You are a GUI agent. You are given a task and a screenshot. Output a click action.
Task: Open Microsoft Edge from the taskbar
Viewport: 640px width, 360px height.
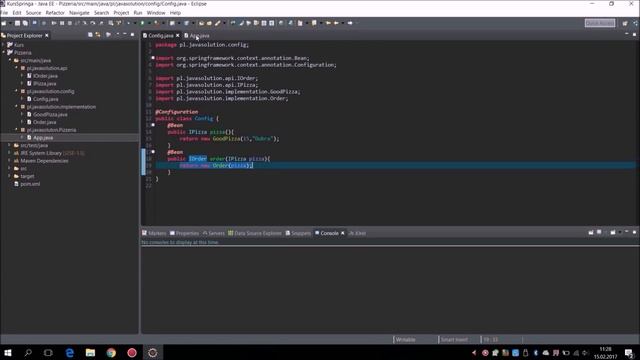tap(70, 353)
